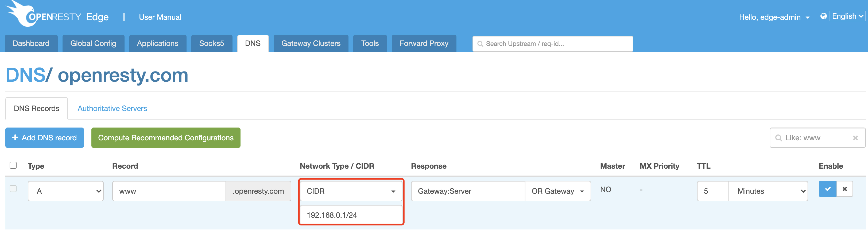868x238 pixels.
Task: Click the CIDR value field 192.168.0.1/24
Action: pos(351,215)
